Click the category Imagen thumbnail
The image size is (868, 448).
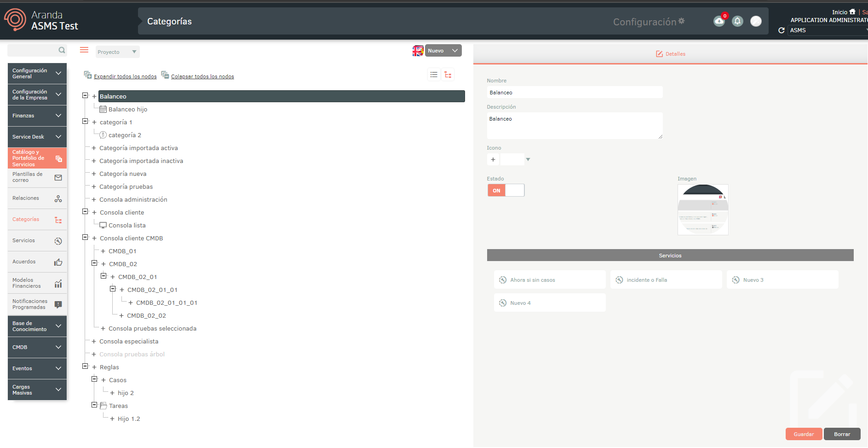pos(703,209)
